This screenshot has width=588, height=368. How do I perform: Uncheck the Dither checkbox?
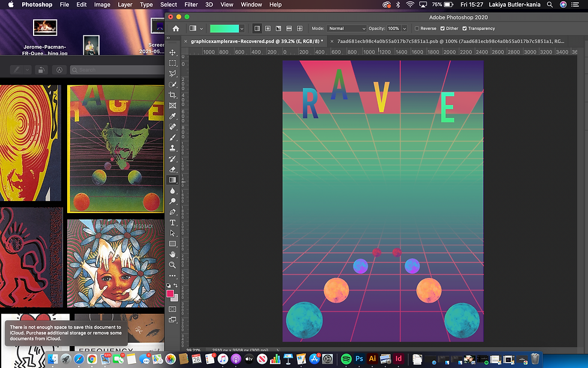click(443, 28)
